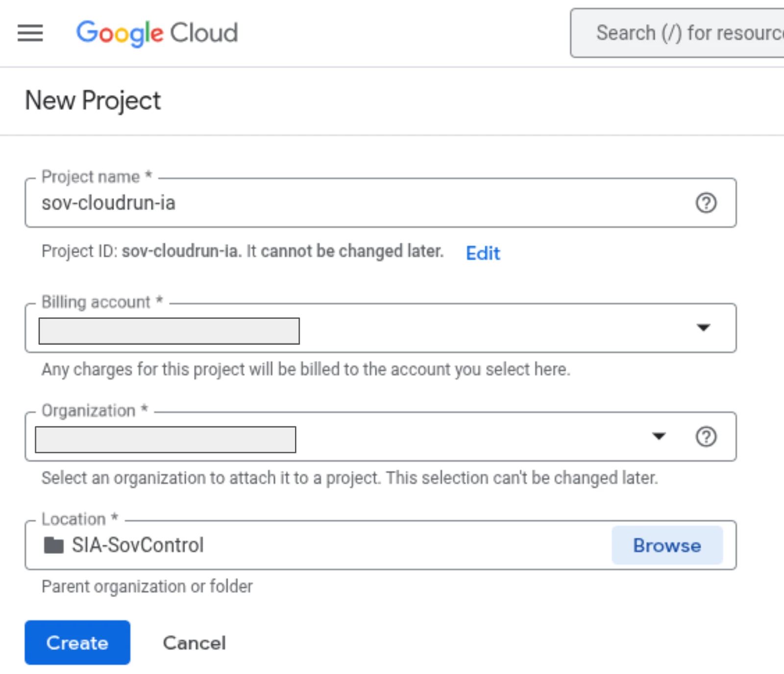784x674 pixels.
Task: Click the help icon in Project name field
Action: 706,202
